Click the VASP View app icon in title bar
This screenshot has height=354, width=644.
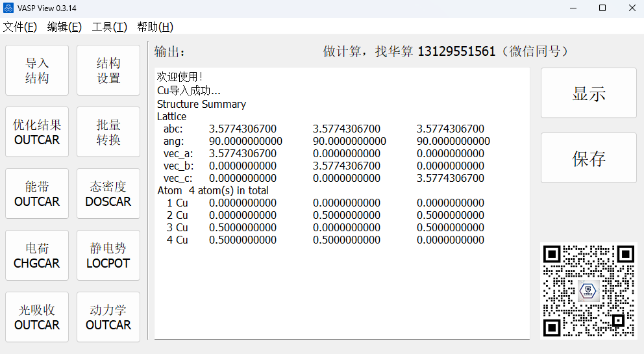pos(8,8)
